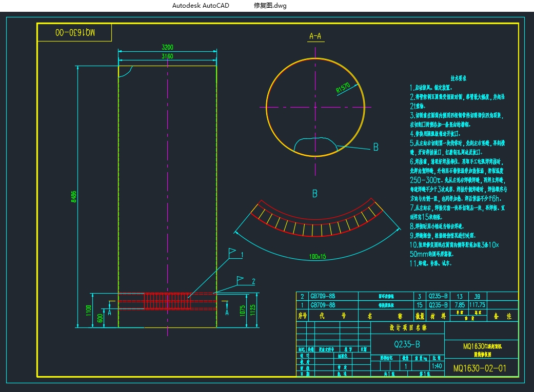Click the detail B callout letter near circle

pyautogui.click(x=375, y=148)
